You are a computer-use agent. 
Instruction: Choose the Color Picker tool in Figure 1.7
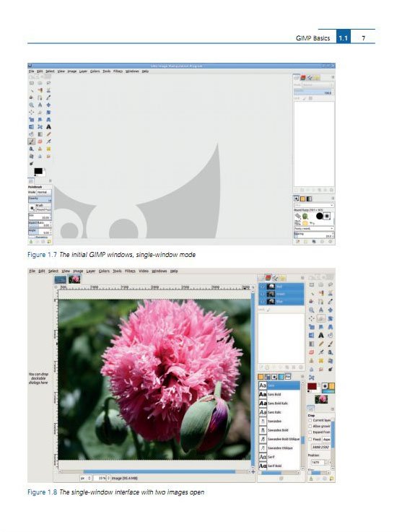(x=48, y=97)
